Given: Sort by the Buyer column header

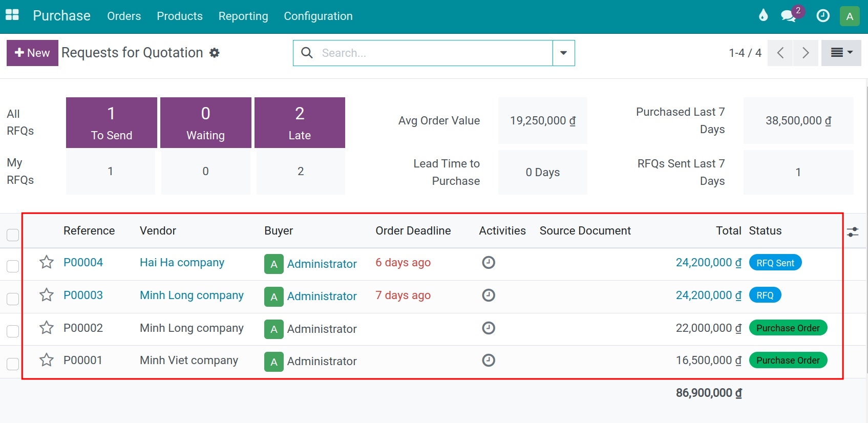Looking at the screenshot, I should 279,231.
